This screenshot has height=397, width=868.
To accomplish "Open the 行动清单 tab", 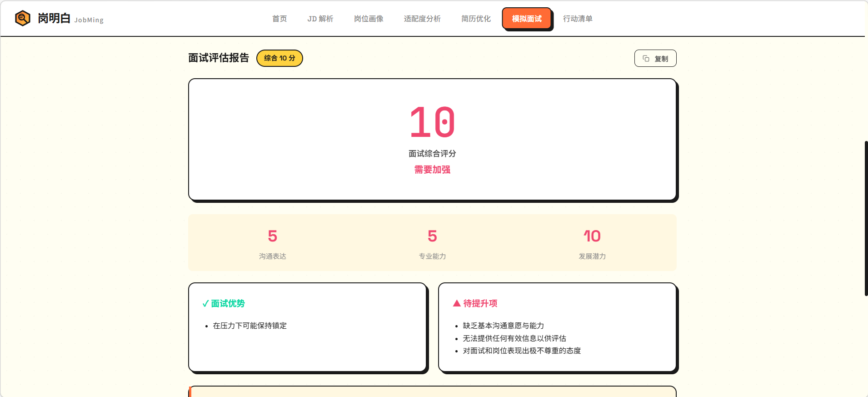I will (x=578, y=19).
